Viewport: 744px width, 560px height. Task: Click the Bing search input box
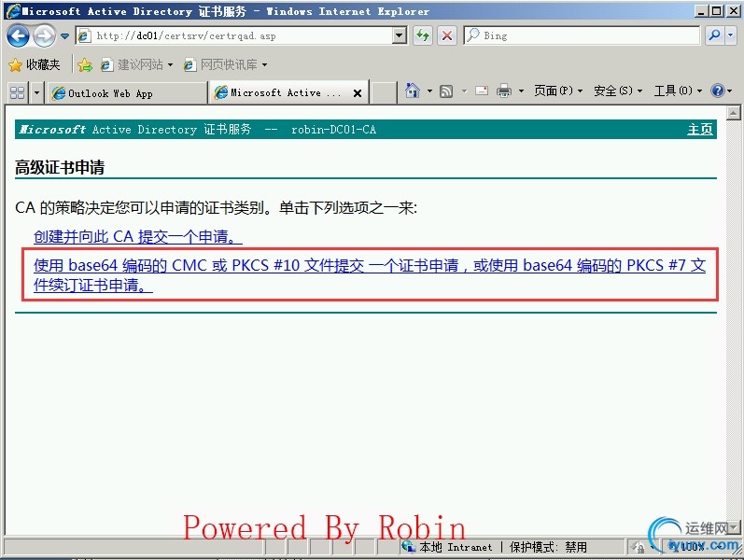tap(582, 35)
